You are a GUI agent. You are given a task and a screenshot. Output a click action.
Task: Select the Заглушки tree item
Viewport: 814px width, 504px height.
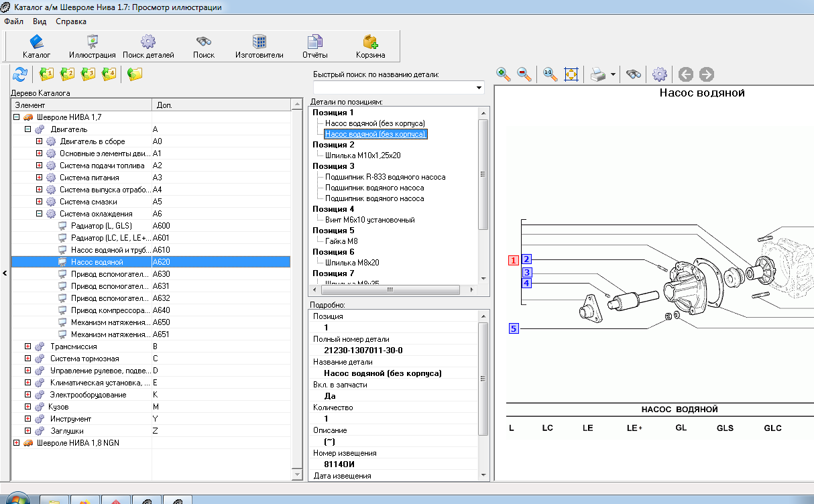pyautogui.click(x=67, y=431)
